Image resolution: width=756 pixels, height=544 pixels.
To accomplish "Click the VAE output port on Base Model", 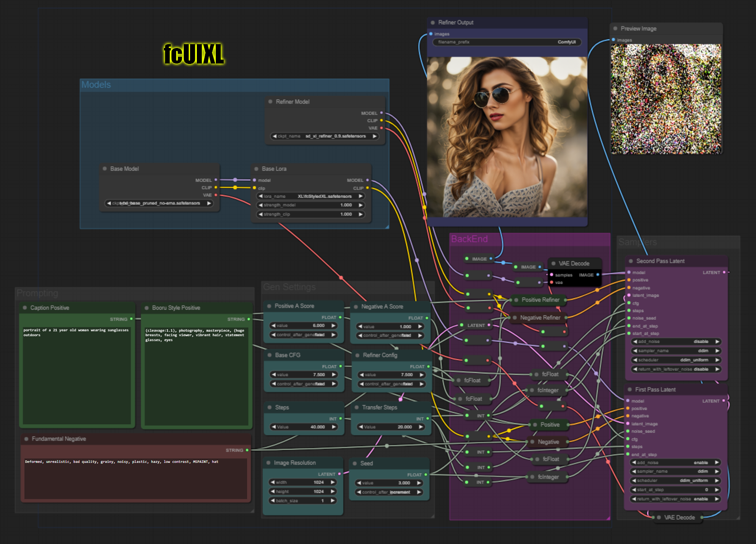I will (x=216, y=195).
